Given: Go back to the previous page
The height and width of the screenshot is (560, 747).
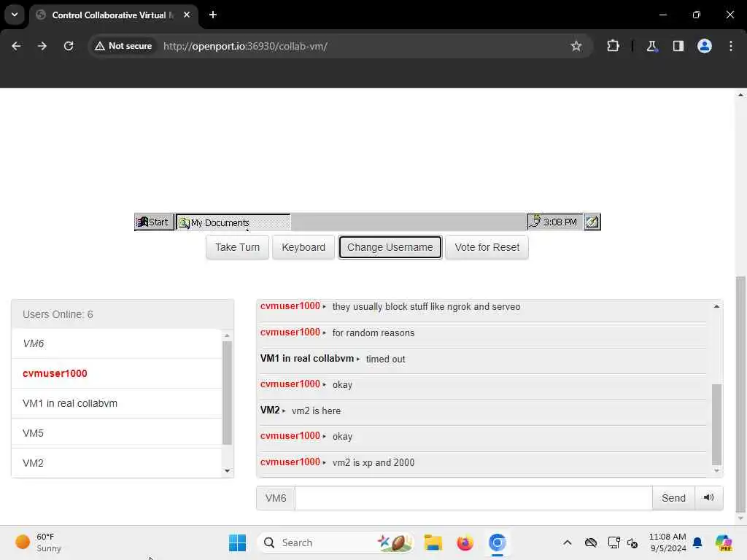Looking at the screenshot, I should (16, 46).
